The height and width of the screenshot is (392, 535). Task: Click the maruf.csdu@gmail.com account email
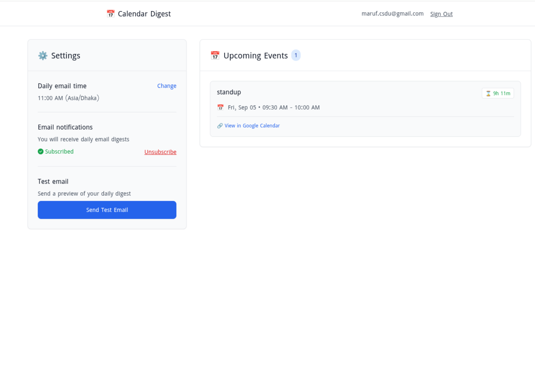tap(392, 14)
